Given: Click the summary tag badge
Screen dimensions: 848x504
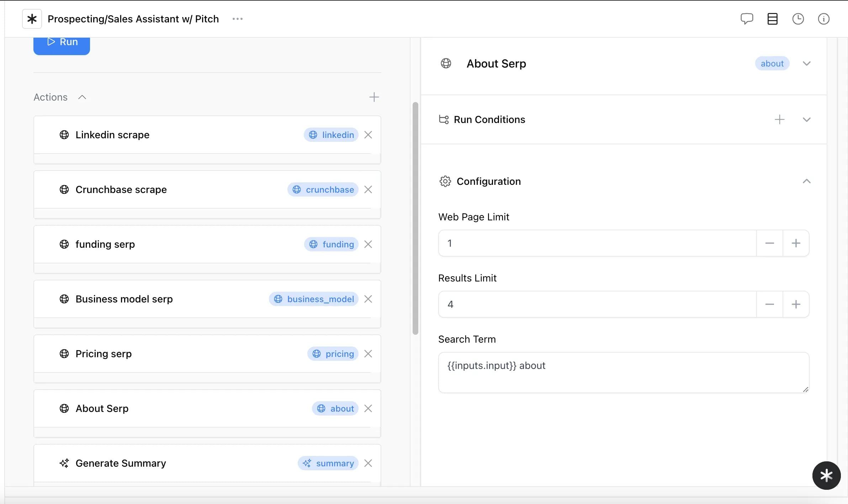Looking at the screenshot, I should pos(328,463).
